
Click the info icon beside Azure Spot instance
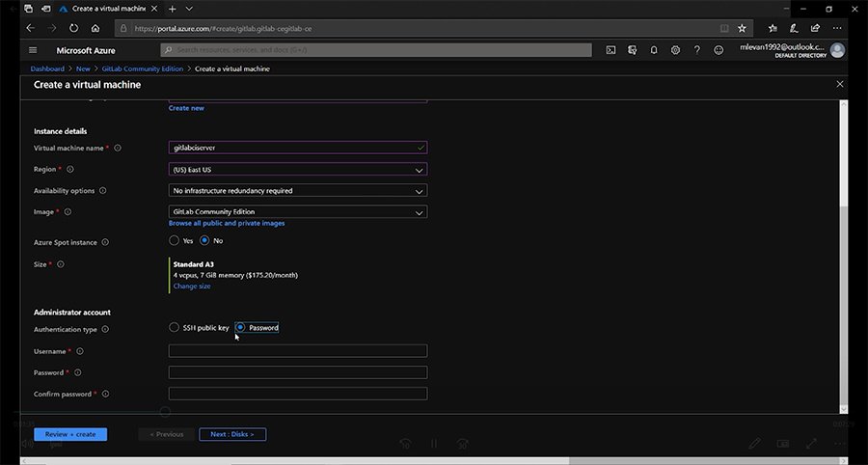coord(105,242)
